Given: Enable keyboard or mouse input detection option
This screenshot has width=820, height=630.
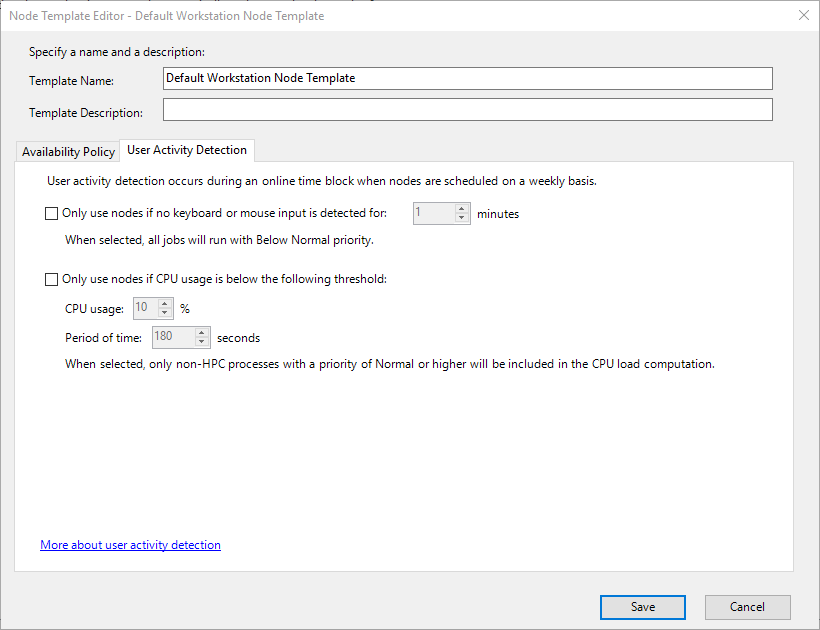Looking at the screenshot, I should (51, 213).
